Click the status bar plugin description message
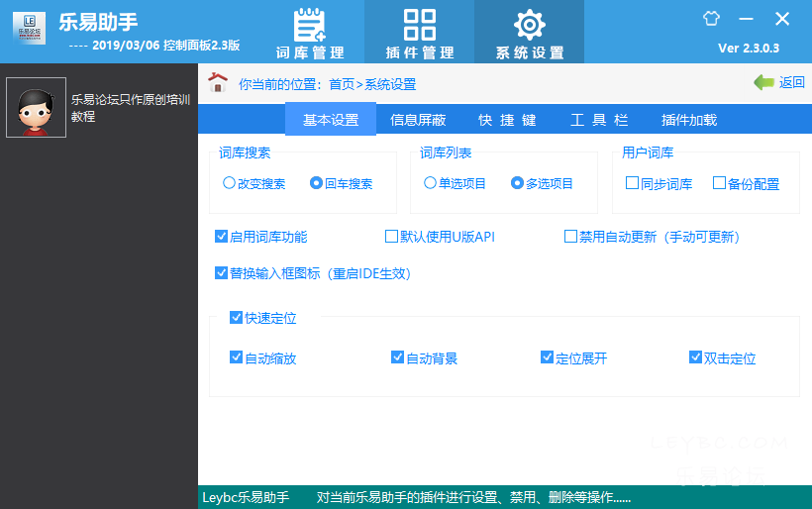The width and height of the screenshot is (812, 509). pyautogui.click(x=473, y=497)
